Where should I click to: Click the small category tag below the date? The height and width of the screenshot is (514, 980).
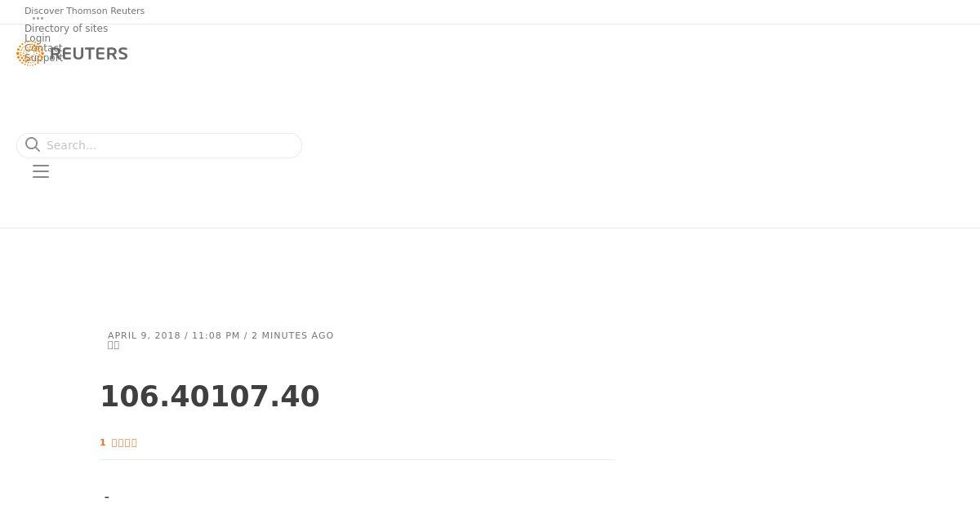coord(114,345)
